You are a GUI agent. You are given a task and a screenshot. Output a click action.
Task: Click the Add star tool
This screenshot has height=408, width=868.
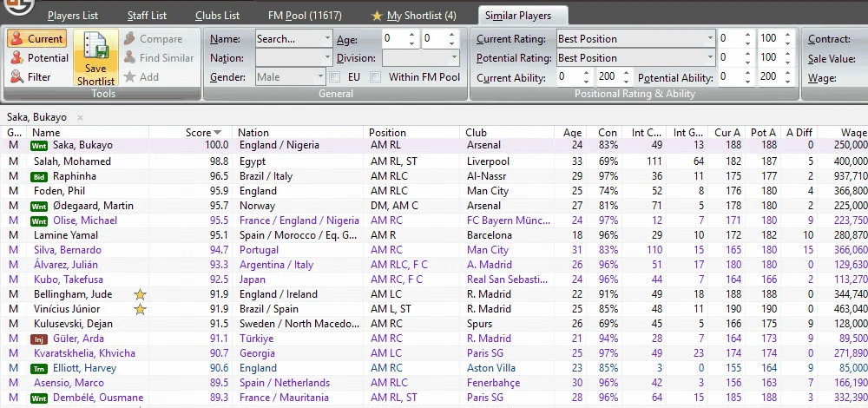[141, 77]
